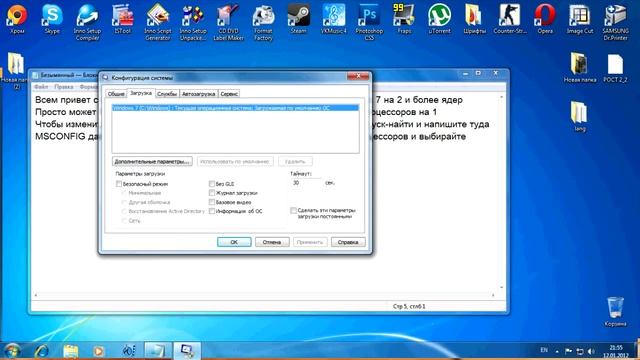Open the Chrome desktop shortcut
The height and width of the screenshot is (360, 640).
pos(17,18)
